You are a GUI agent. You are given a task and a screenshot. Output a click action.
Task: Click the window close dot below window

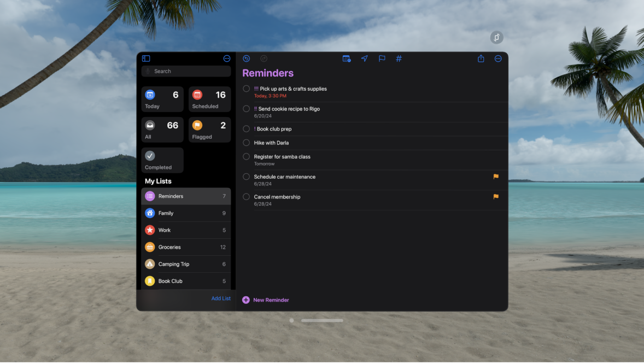[x=291, y=320]
